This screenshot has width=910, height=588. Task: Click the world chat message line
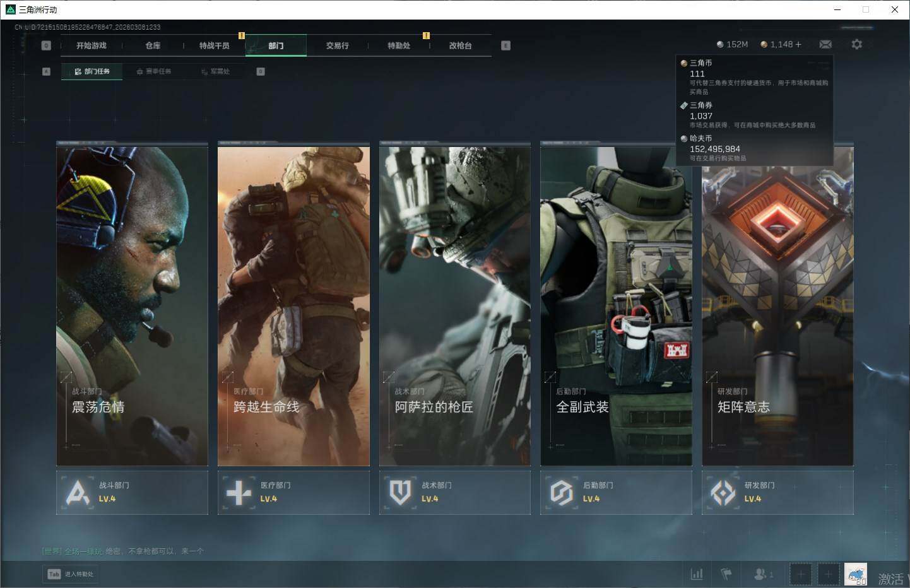[123, 551]
